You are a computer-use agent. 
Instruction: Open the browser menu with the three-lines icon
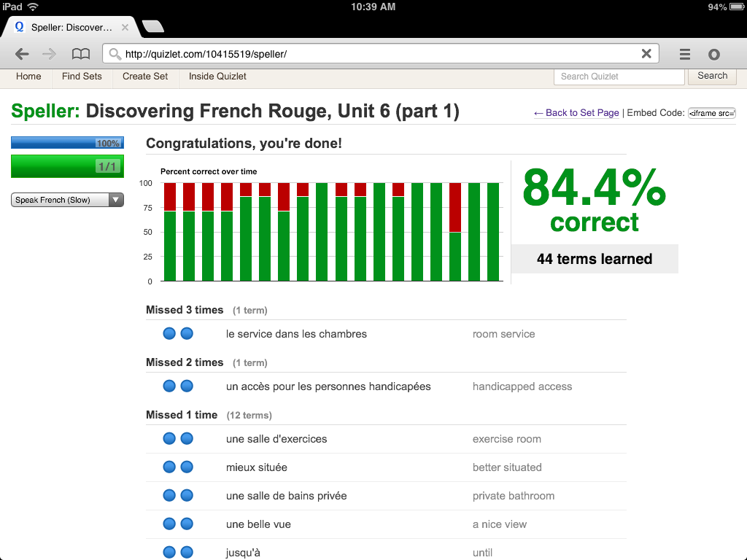684,53
